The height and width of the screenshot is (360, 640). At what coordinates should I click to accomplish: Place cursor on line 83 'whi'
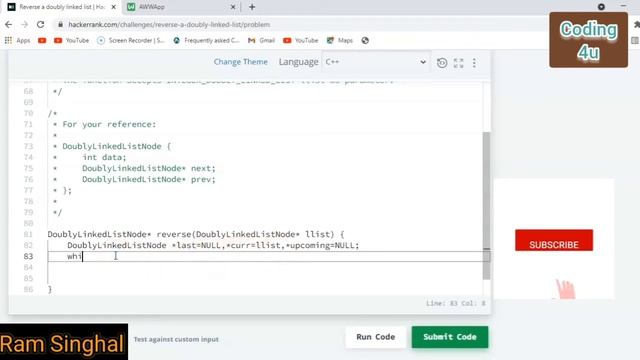pyautogui.click(x=75, y=256)
